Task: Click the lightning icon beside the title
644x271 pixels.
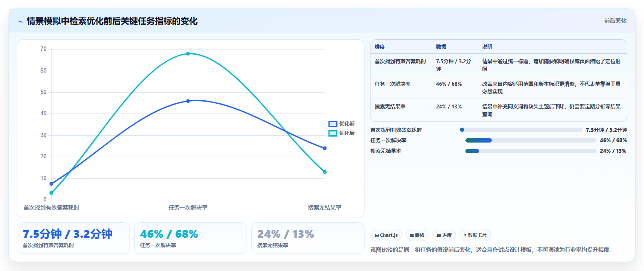Action: 21,21
